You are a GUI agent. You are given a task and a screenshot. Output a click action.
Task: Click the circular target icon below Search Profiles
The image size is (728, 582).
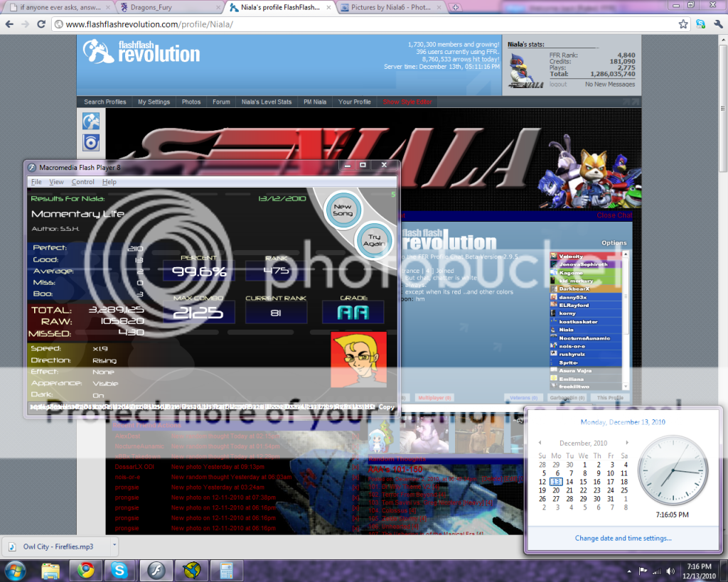pyautogui.click(x=91, y=142)
